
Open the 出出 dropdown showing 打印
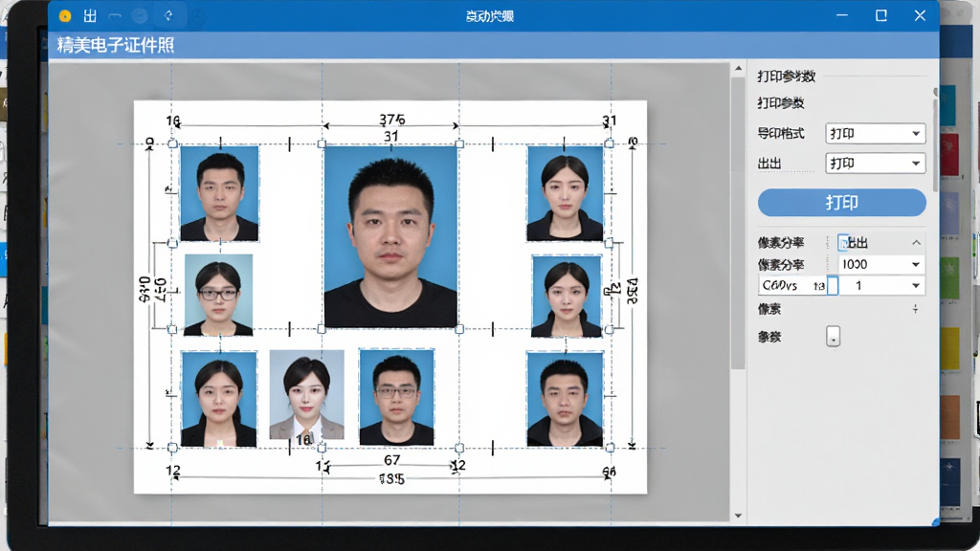pos(875,164)
